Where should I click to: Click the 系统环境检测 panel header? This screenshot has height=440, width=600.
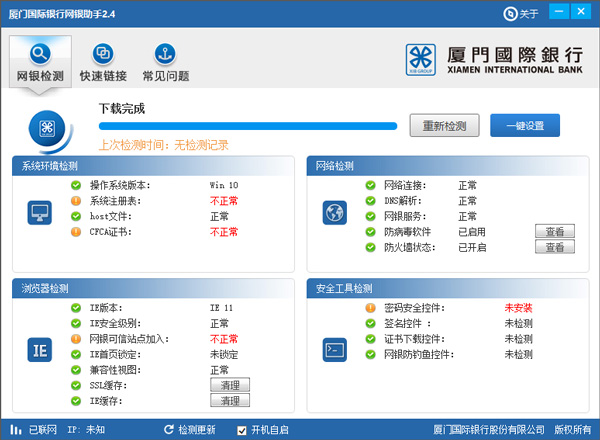tap(153, 166)
